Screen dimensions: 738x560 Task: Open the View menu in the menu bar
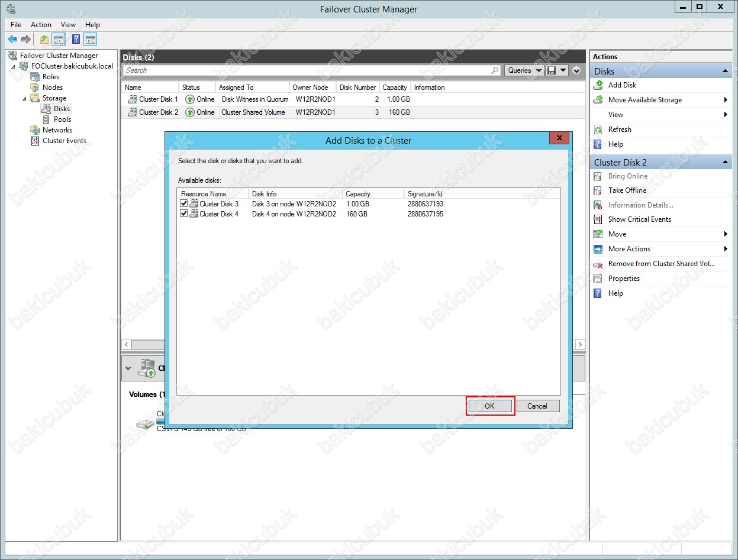(68, 25)
